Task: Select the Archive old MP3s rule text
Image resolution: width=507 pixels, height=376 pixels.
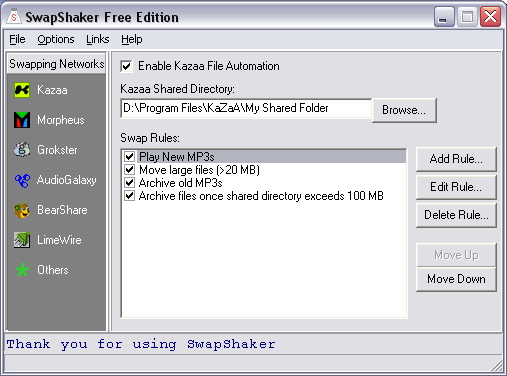Action: [x=180, y=183]
